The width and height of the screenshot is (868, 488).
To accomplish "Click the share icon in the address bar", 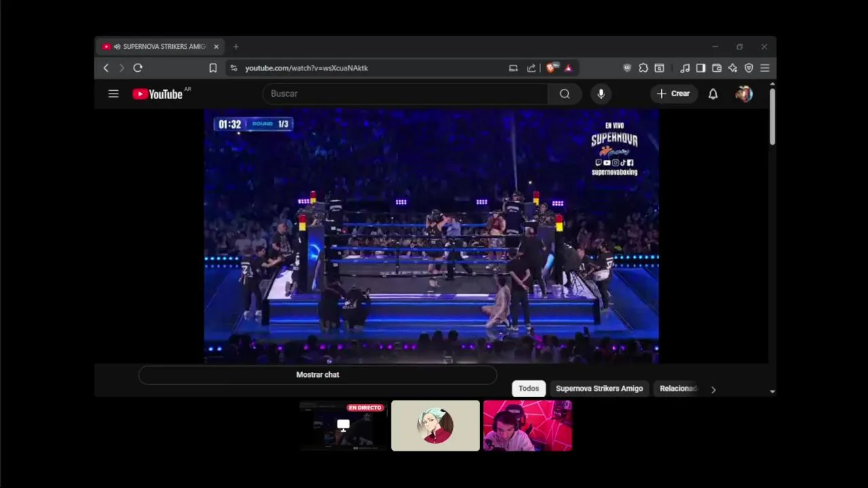I will click(x=531, y=68).
